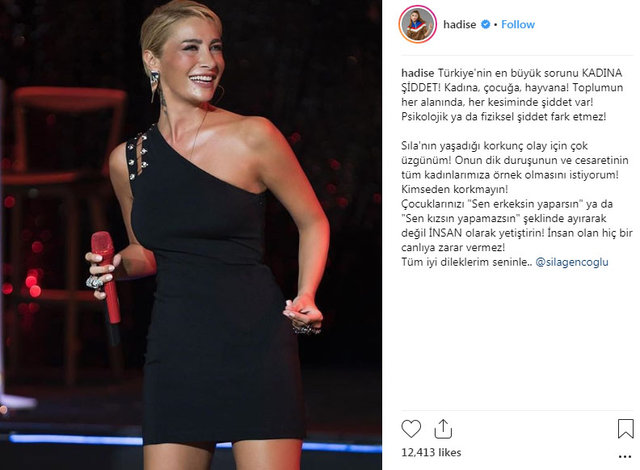Click the bold hadise name starting the caption

tap(418, 73)
